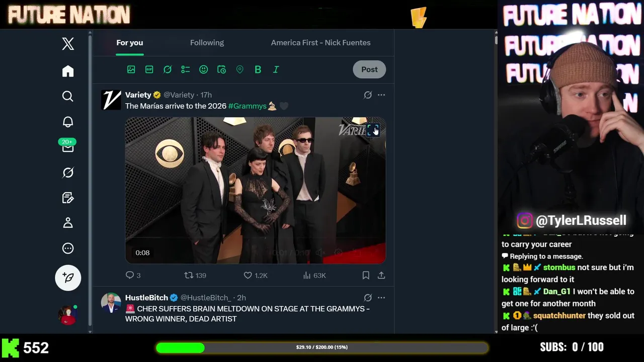Open emoji picker in composer
Image resolution: width=644 pixels, height=362 pixels.
click(x=204, y=69)
